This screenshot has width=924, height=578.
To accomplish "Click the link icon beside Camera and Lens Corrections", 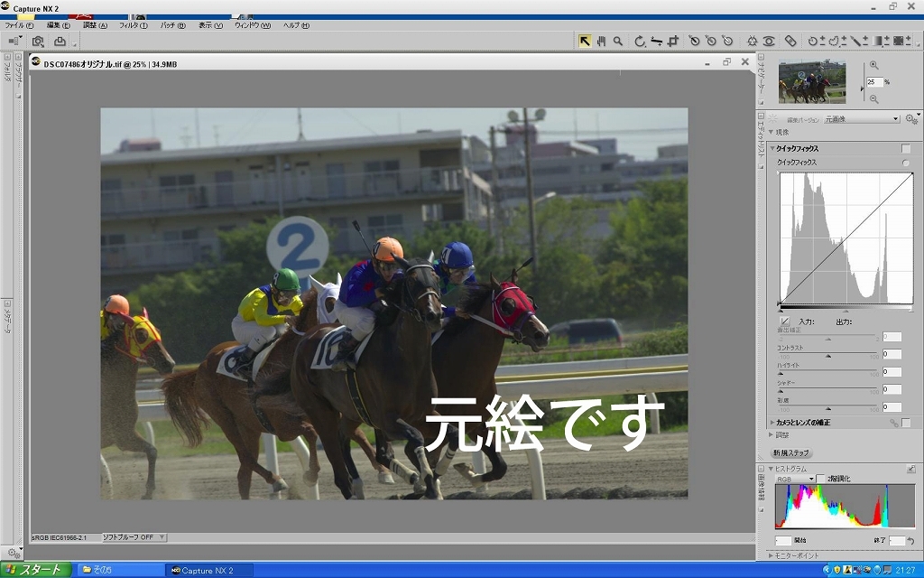I will pos(894,423).
